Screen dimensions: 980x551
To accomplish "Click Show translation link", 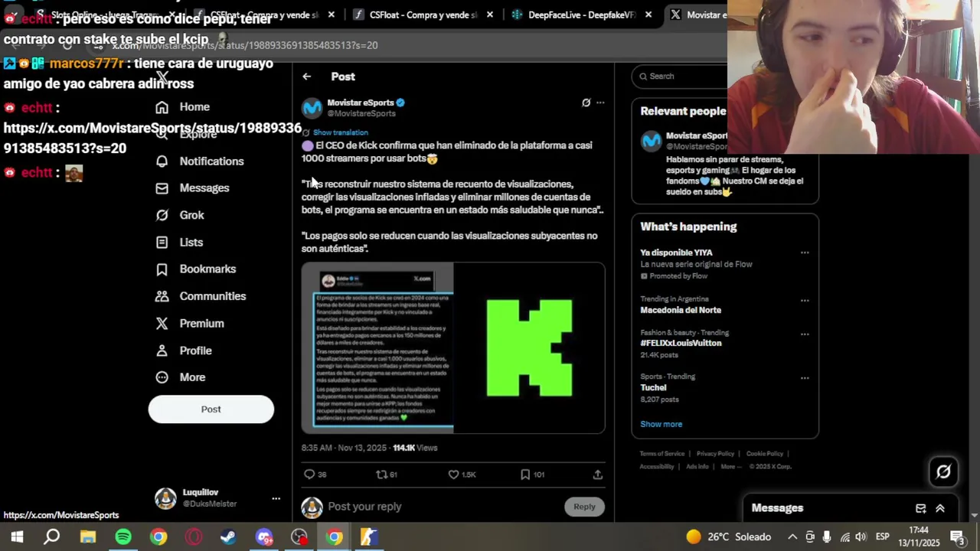I will (340, 132).
